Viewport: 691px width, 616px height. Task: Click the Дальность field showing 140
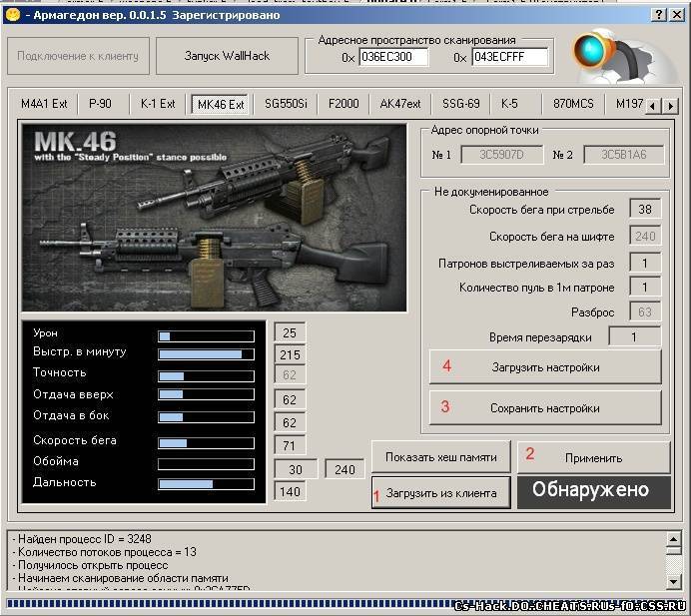[x=290, y=491]
